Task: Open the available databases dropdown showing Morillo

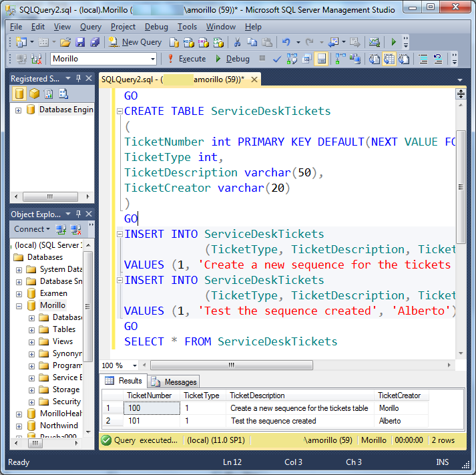Action: pyautogui.click(x=153, y=59)
